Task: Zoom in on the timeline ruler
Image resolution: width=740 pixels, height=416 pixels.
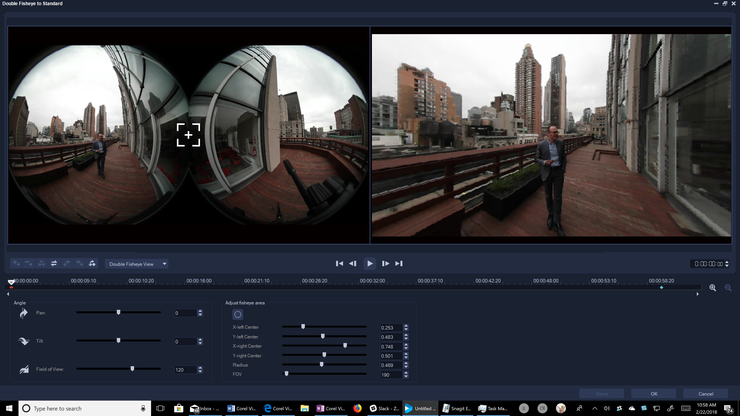Action: [x=713, y=288]
